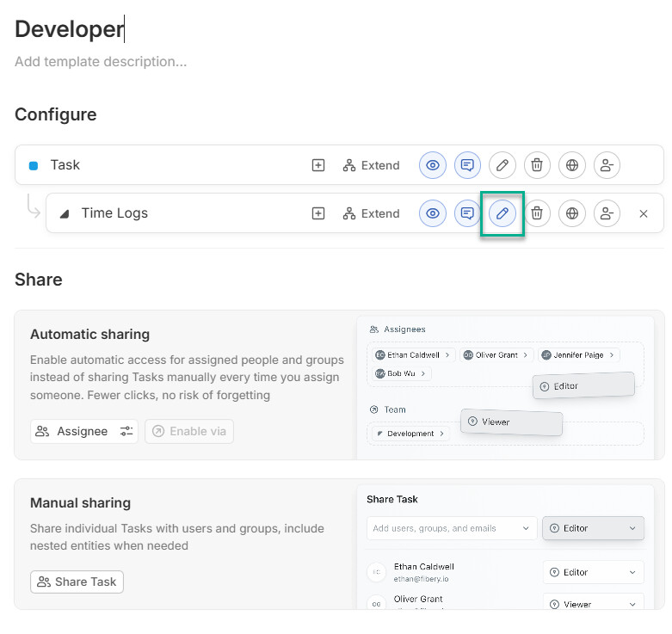Remove the Time Logs row with X
Image resolution: width=672 pixels, height=634 pixels.
click(x=644, y=213)
